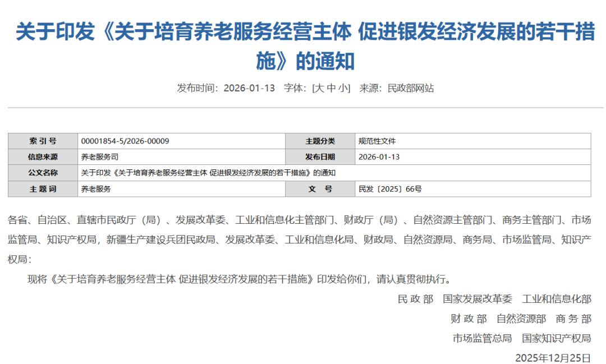Viewport: 606px width, 364px height.
Task: Click the 发布日期 header cell
Action: 320,157
